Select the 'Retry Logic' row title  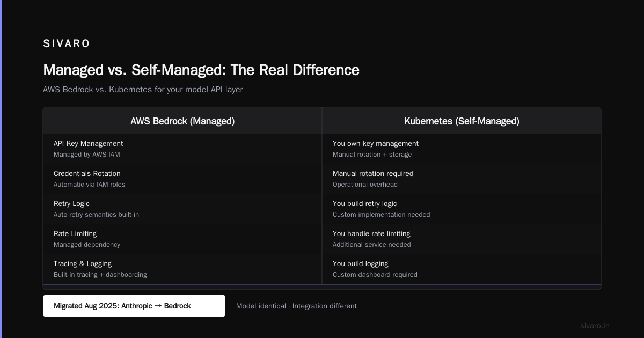tap(71, 203)
